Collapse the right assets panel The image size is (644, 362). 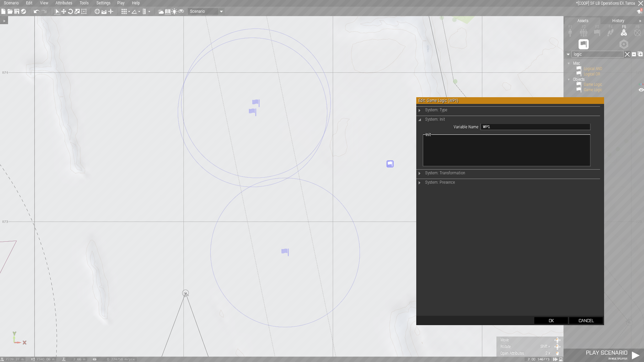[x=640, y=21]
